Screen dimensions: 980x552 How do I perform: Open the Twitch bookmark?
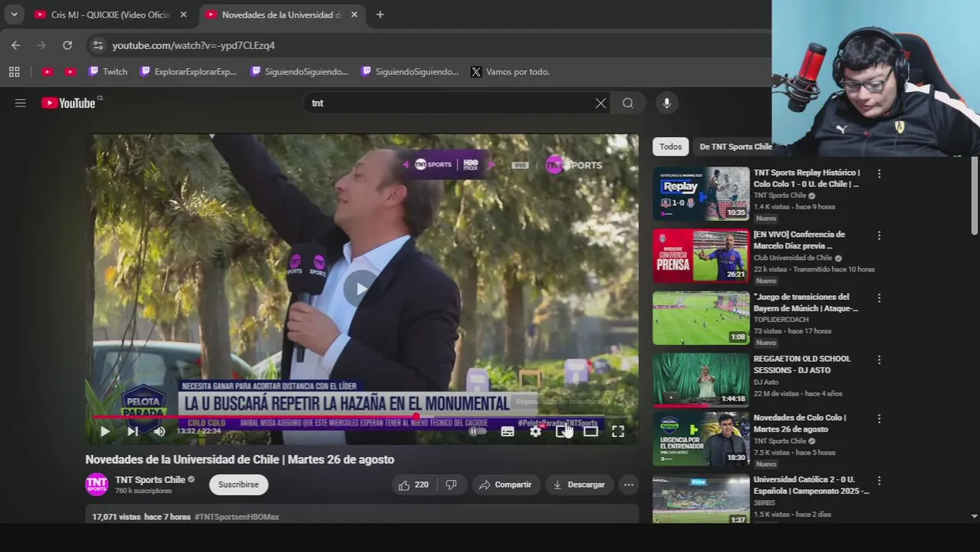pyautogui.click(x=108, y=71)
